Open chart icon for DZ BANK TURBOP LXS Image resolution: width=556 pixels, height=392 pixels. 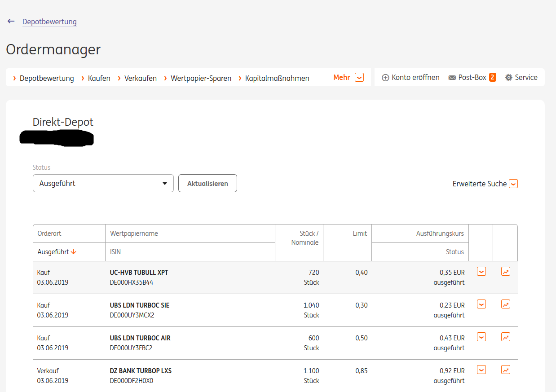506,370
